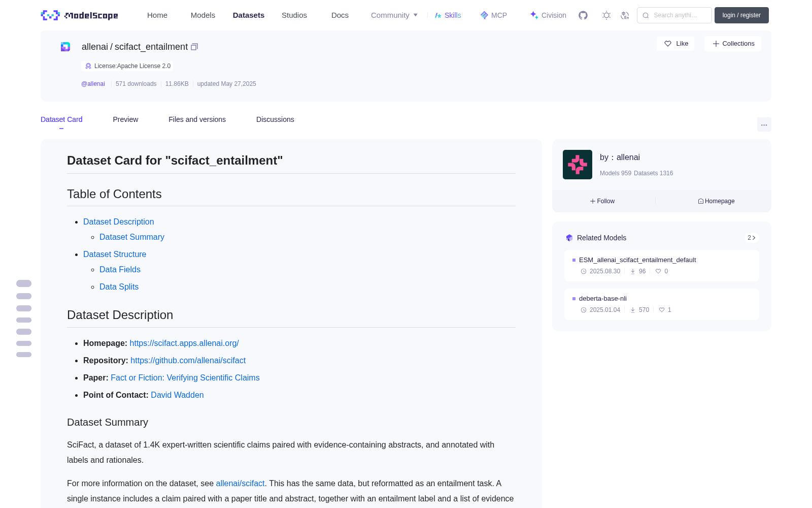
Task: Copy dataset name with the copy icon
Action: tap(194, 47)
